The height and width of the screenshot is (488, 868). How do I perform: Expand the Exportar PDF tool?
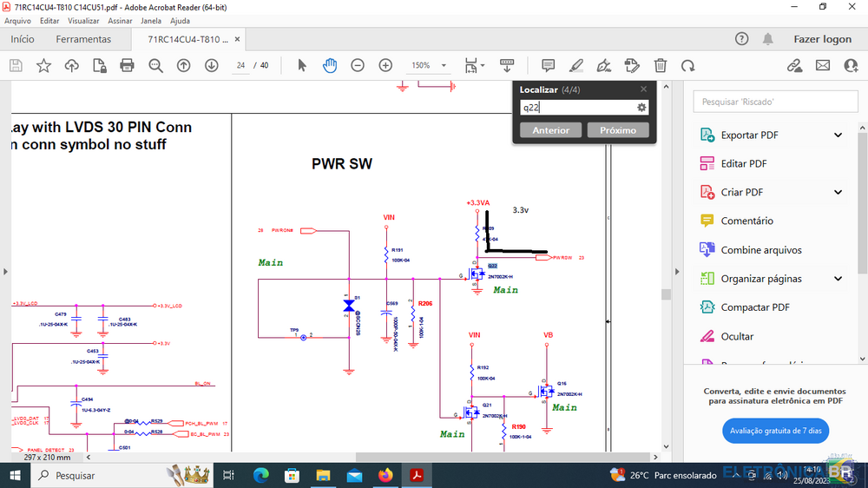pos(838,135)
